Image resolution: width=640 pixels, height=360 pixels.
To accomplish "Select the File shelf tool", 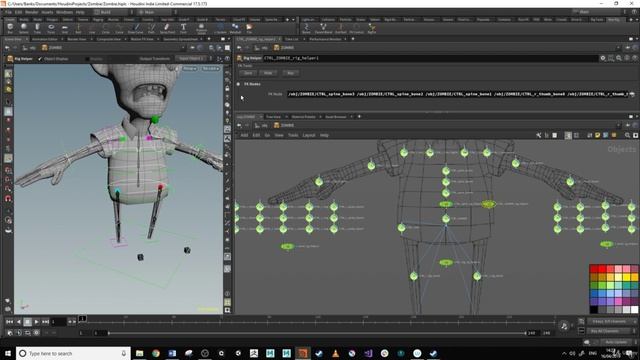I will pyautogui.click(x=249, y=28).
